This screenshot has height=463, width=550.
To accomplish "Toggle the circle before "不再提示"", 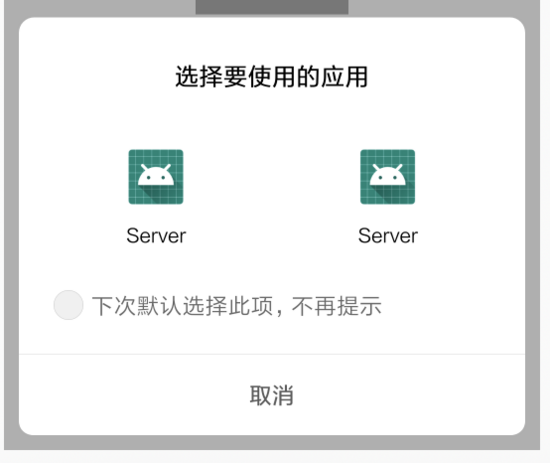I will click(x=68, y=305).
